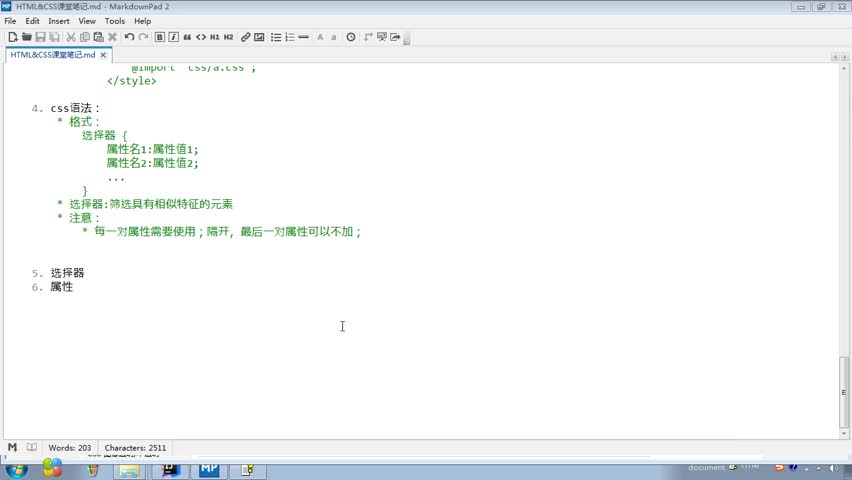Save the current document
The image size is (852, 480).
pos(40,37)
